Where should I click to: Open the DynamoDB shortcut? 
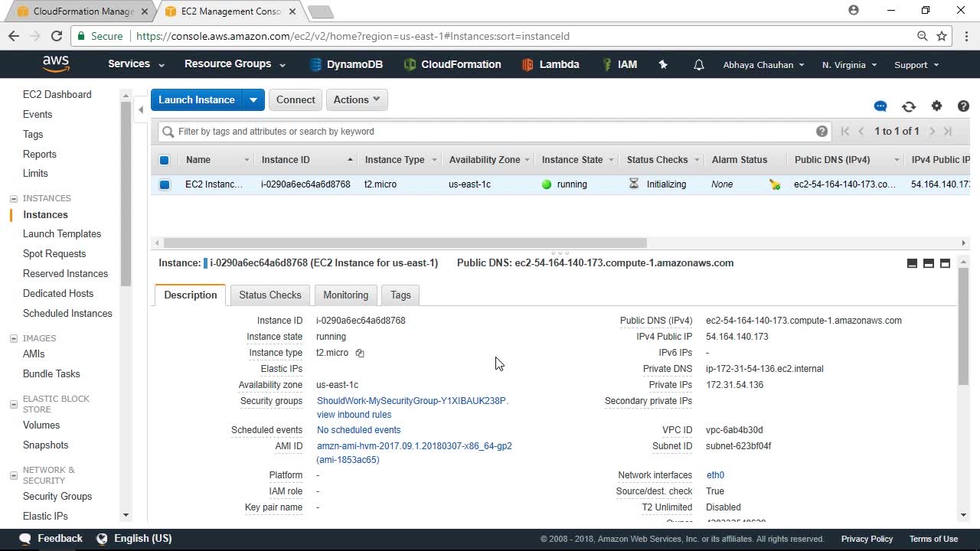pos(346,64)
